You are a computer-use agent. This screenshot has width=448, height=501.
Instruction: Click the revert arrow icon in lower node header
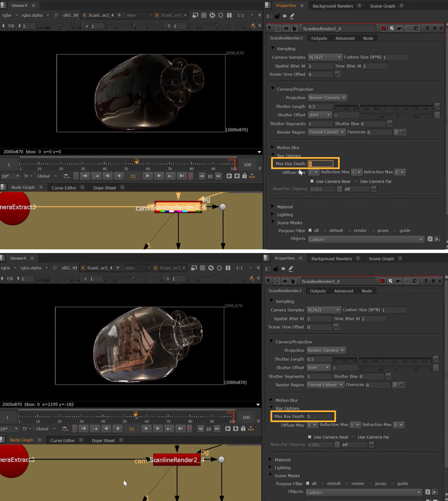(x=398, y=281)
